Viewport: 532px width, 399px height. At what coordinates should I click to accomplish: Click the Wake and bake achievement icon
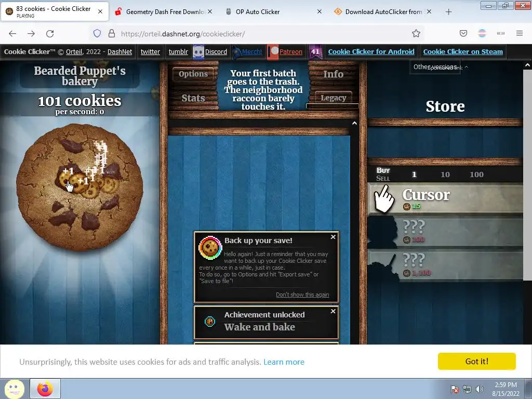click(x=210, y=321)
